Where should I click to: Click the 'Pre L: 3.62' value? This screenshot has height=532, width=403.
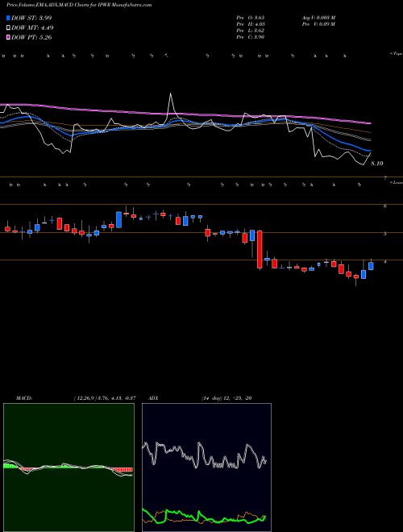251,31
